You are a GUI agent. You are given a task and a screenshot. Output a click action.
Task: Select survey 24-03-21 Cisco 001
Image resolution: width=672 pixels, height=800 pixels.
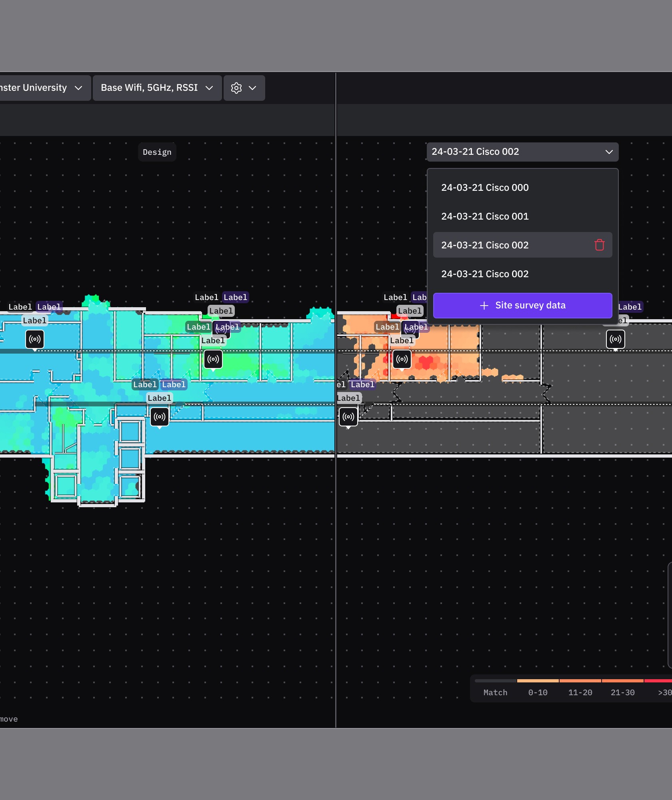click(522, 216)
